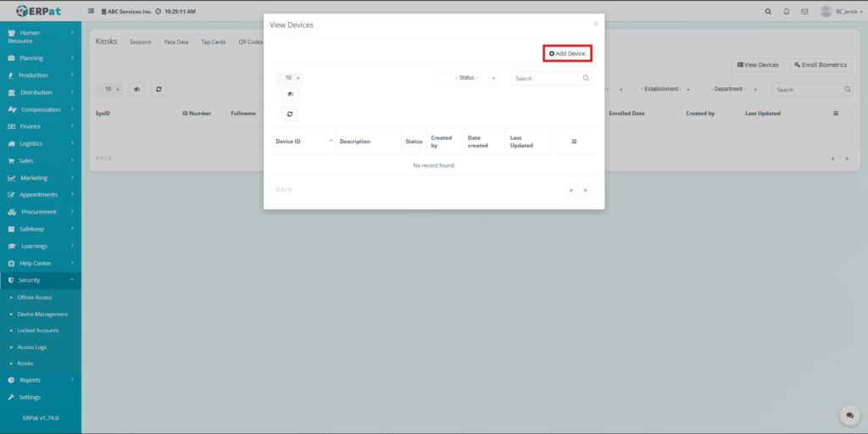Toggle column visibility eye icon in modal
Viewport: 868px width, 434px height.
(290, 95)
